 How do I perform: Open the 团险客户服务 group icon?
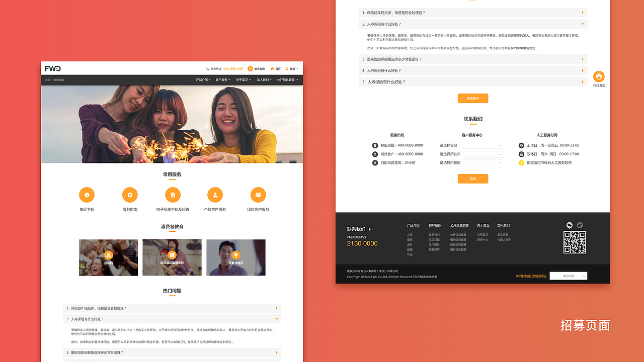tap(258, 195)
